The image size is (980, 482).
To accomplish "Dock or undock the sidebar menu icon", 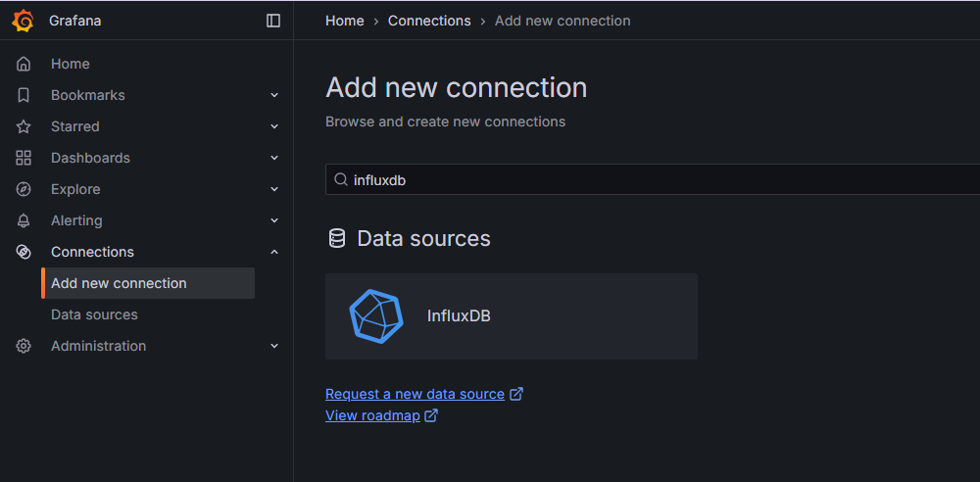I will point(273,21).
